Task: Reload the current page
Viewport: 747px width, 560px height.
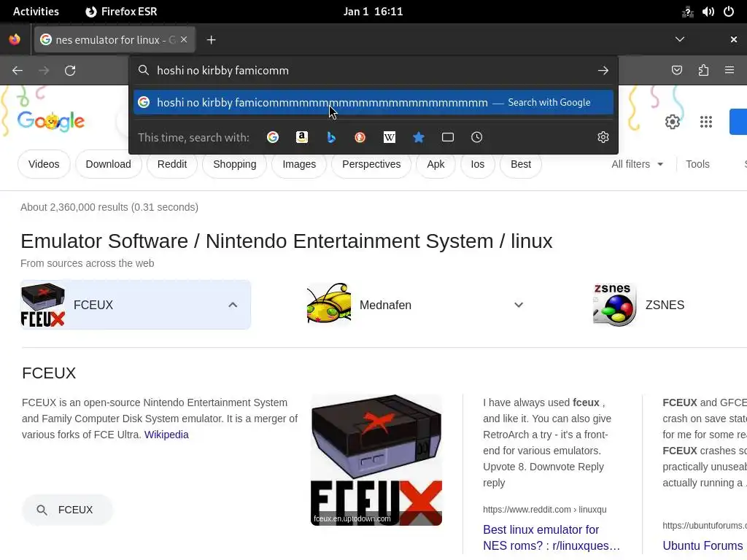Action: [x=70, y=71]
